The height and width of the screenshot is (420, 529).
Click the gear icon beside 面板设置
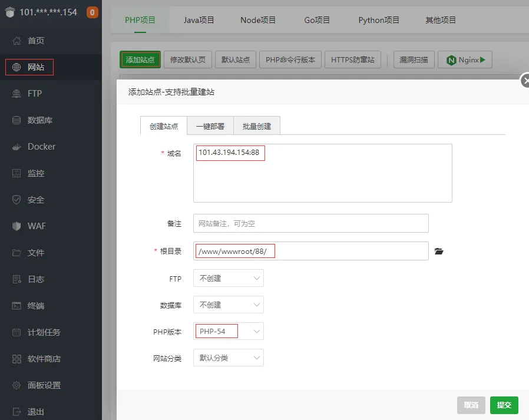[x=16, y=385]
